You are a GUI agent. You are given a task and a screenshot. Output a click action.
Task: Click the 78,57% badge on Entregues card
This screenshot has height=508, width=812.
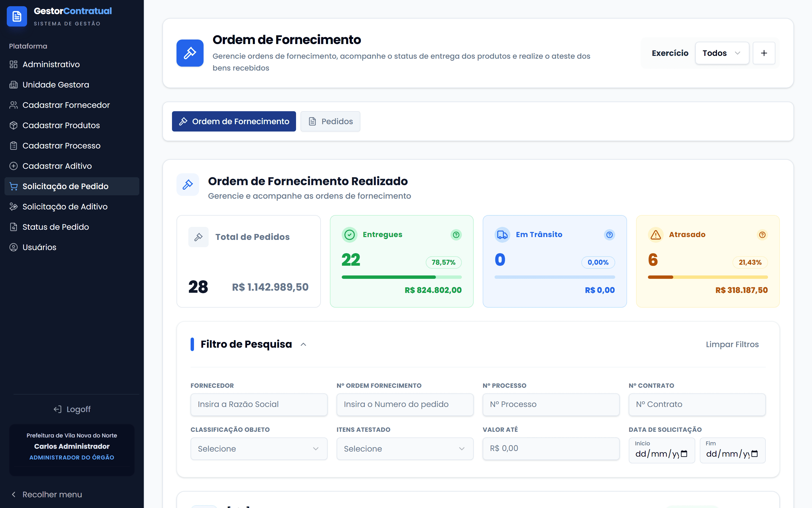click(443, 262)
